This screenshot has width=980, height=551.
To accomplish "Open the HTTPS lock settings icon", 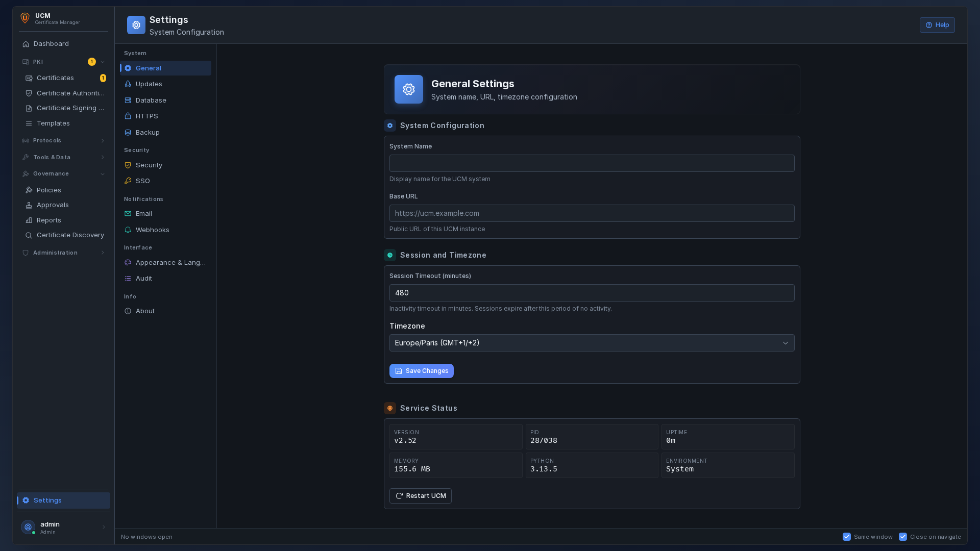I will 128,116.
